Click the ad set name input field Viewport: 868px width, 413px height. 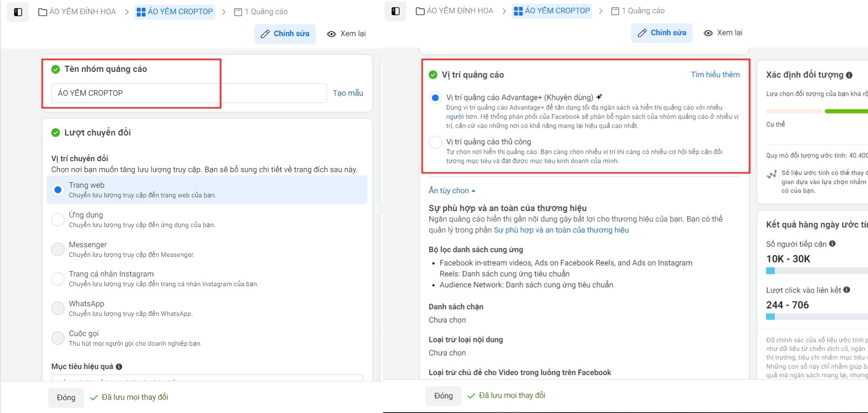pos(189,93)
